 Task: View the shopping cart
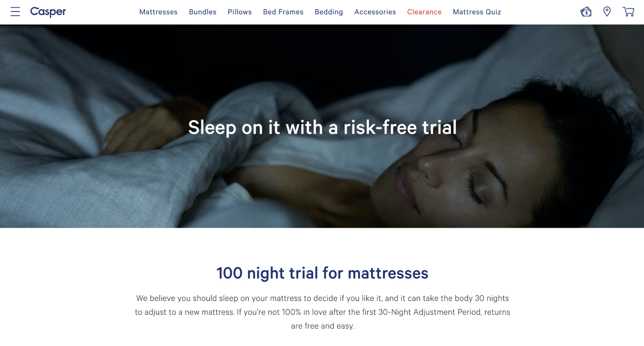tap(628, 12)
